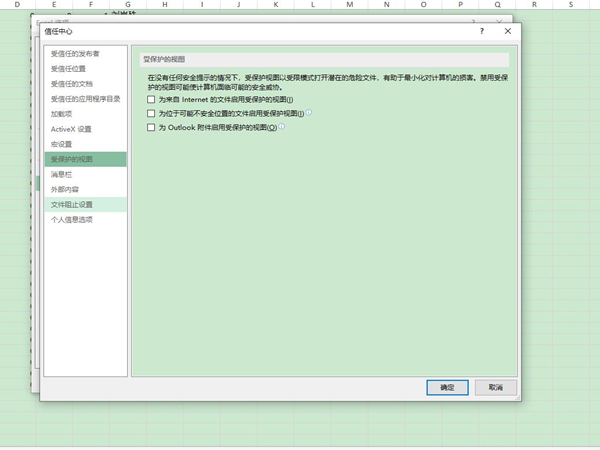Select 受保护的视图 category
Viewport: 600px width, 450px height.
click(x=85, y=159)
